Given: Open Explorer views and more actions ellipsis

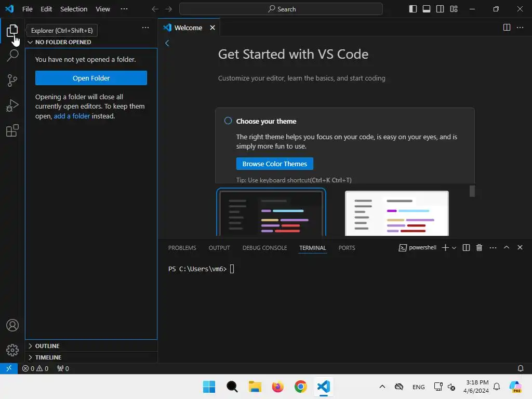Looking at the screenshot, I should 145,28.
